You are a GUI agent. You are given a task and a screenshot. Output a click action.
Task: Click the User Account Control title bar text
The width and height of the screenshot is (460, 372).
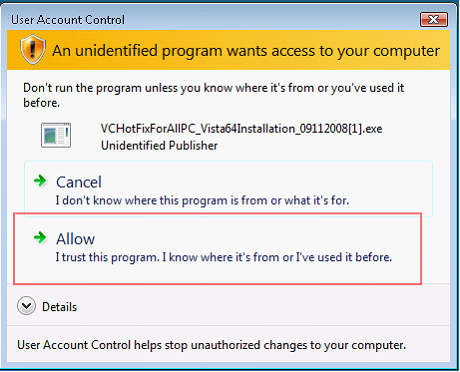68,20
